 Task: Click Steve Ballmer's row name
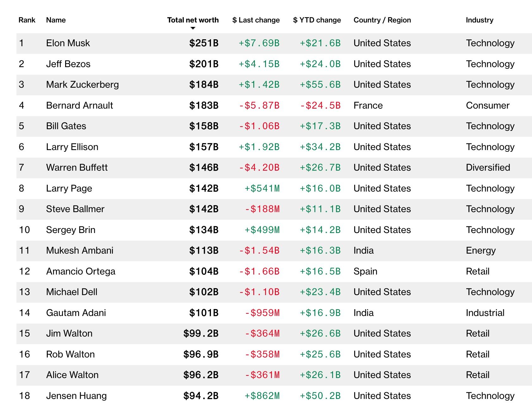click(75, 209)
